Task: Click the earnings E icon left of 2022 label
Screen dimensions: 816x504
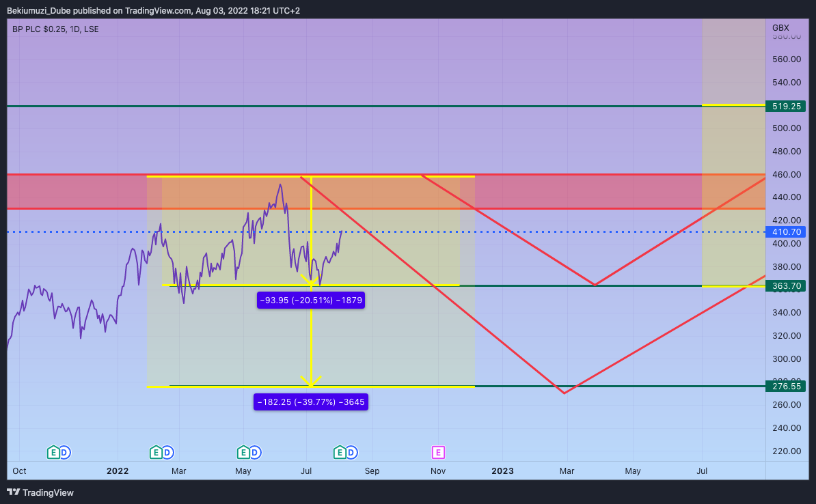Action: click(53, 453)
